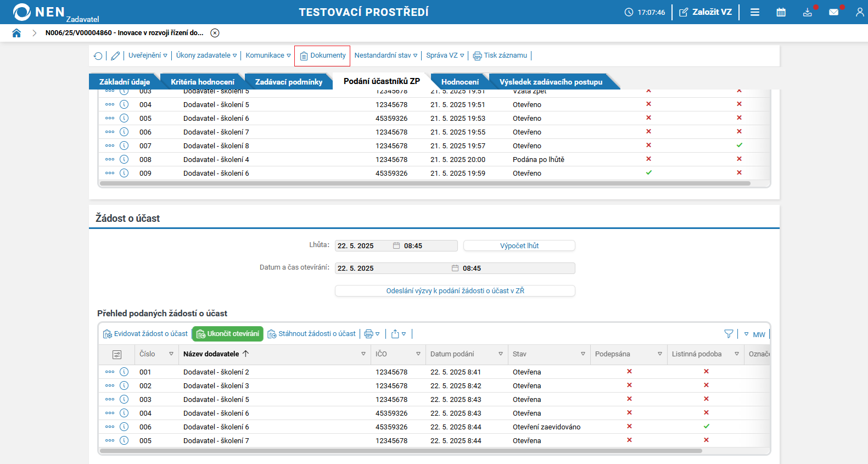The image size is (868, 464).
Task: Open table column settings icon
Action: click(117, 355)
